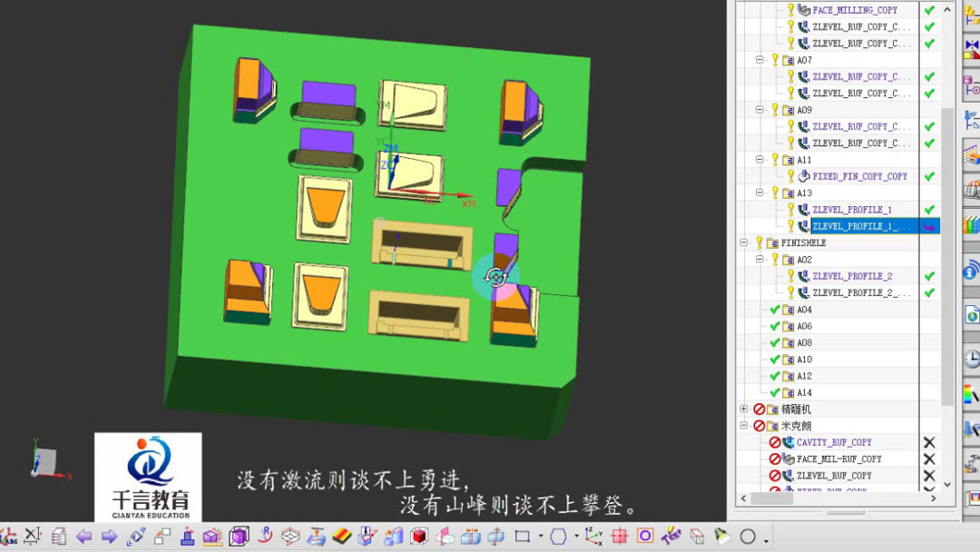Click the green checkmark beside FACE_MILLING_COPY
Viewport: 980px width, 552px height.
coord(927,10)
